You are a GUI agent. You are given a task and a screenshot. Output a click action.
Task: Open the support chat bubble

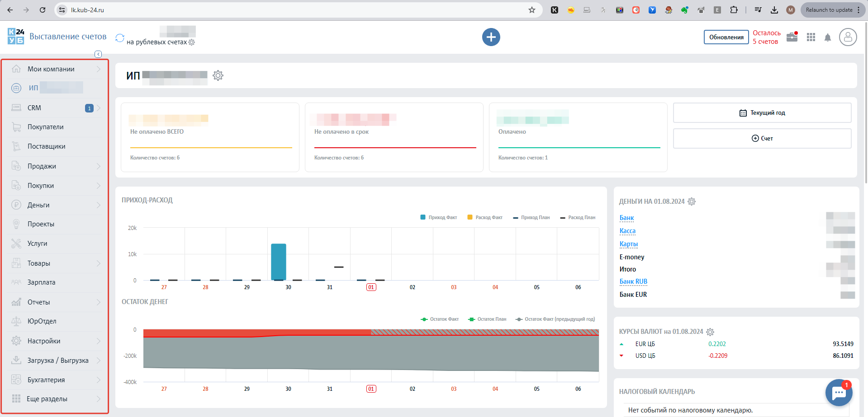pos(839,393)
